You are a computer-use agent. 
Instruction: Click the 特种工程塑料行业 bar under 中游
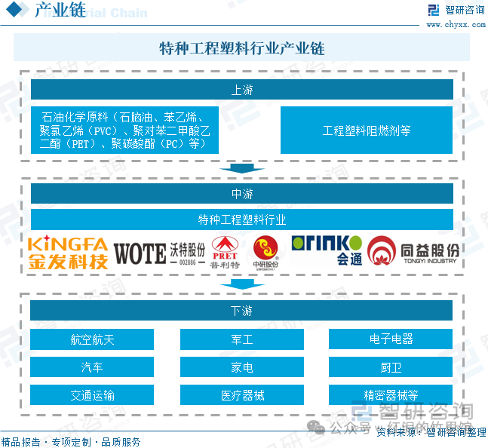(242, 219)
